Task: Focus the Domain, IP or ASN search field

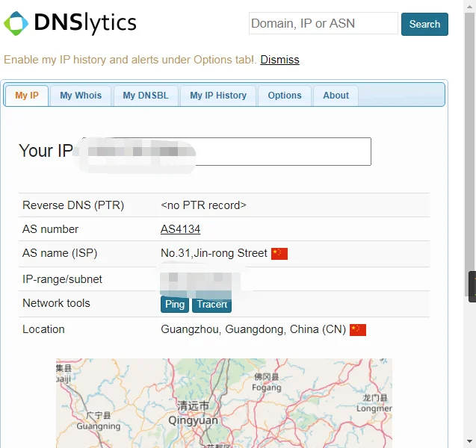Action: pyautogui.click(x=324, y=23)
